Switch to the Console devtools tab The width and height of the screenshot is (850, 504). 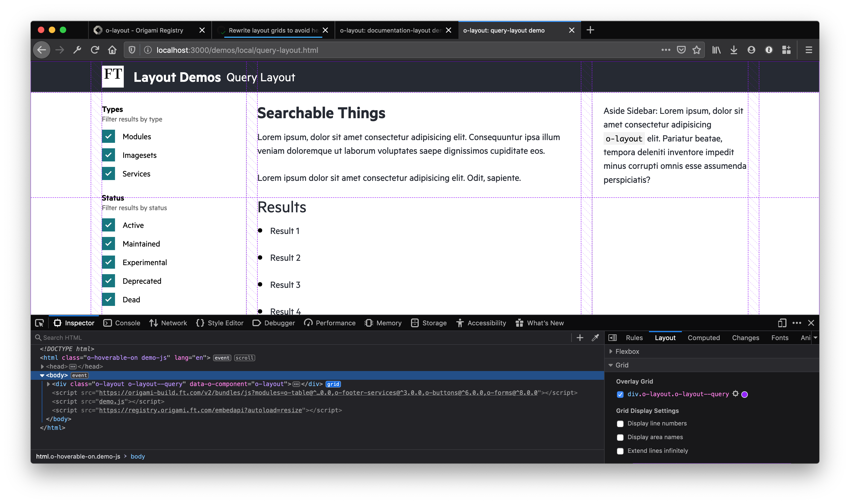[x=122, y=323]
